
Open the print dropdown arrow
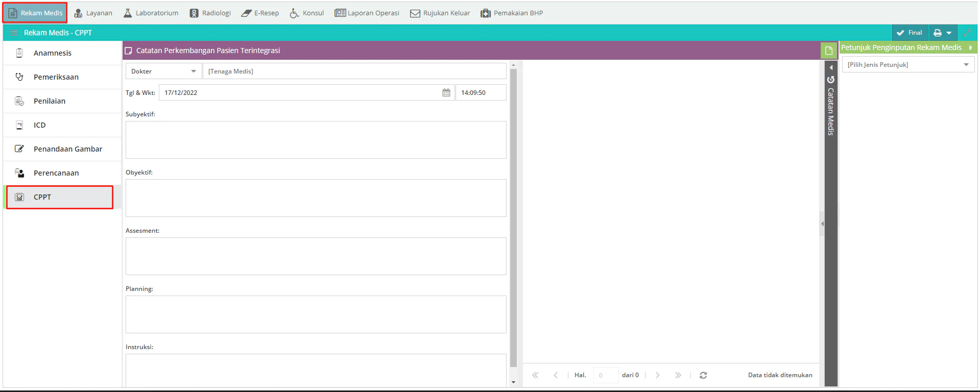tap(949, 33)
